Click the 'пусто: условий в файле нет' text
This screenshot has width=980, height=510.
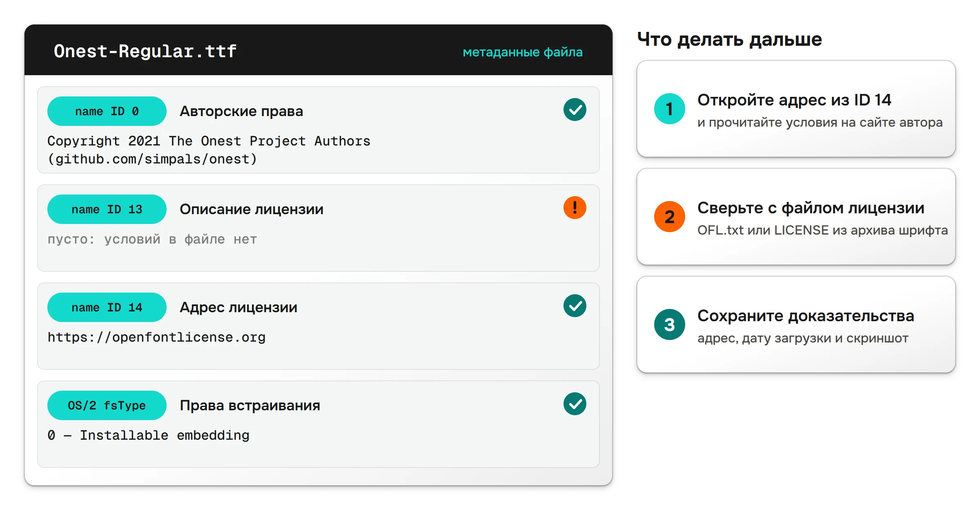coord(152,239)
